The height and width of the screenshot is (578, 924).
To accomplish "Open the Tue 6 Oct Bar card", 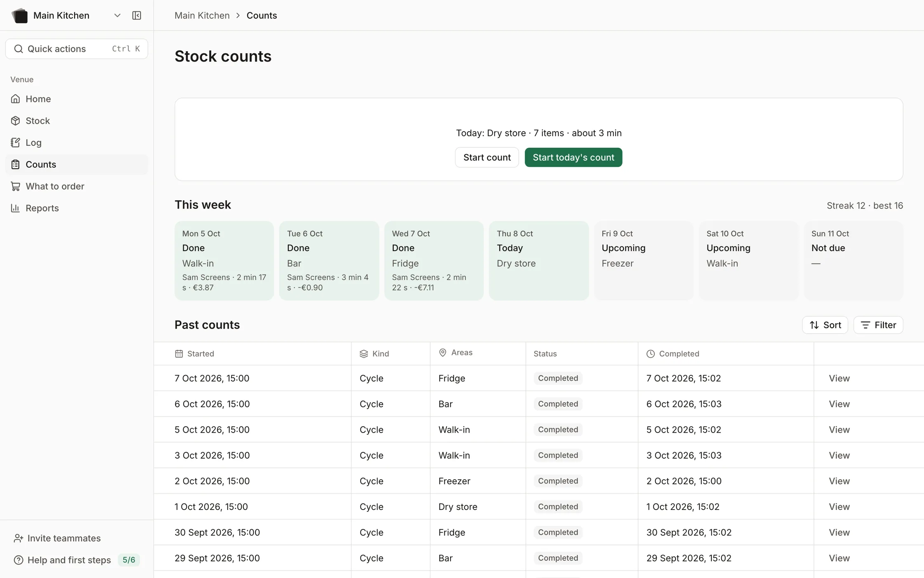I will [x=329, y=261].
